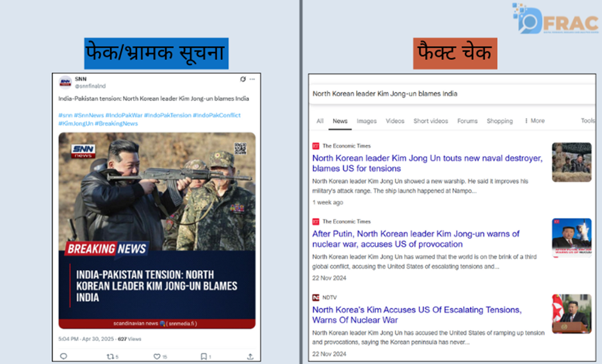Click the reply bubble icon under the tweet

pos(64,356)
